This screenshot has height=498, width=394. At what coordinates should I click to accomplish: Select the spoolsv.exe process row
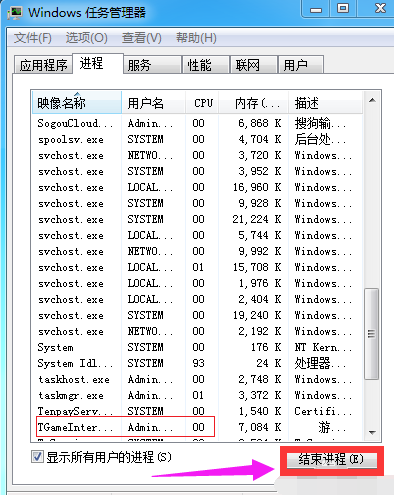pos(197,139)
